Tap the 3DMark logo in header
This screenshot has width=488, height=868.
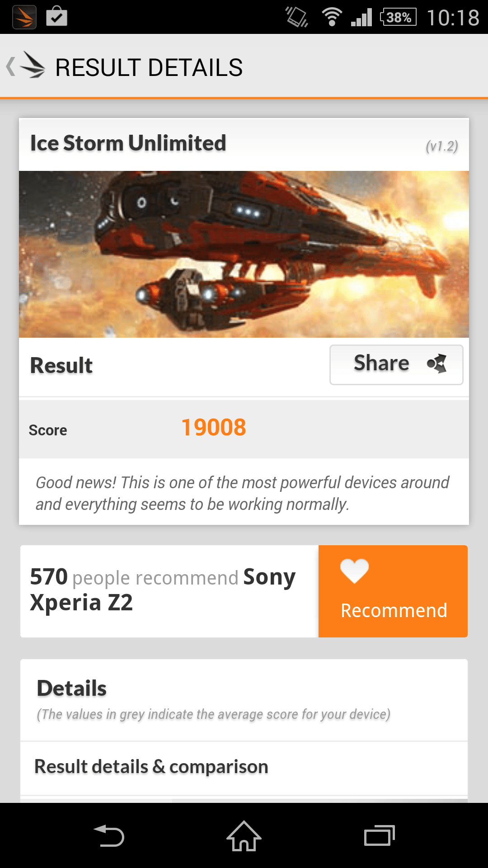point(33,66)
